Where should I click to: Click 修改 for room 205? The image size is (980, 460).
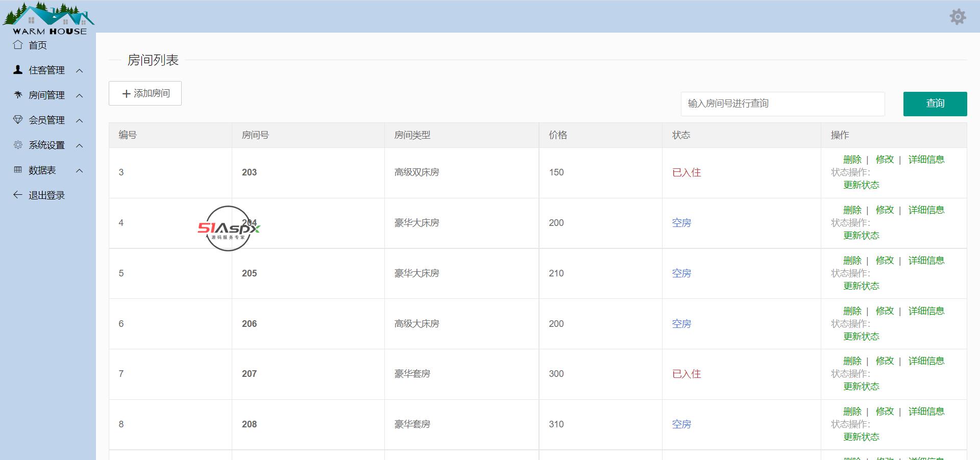885,261
